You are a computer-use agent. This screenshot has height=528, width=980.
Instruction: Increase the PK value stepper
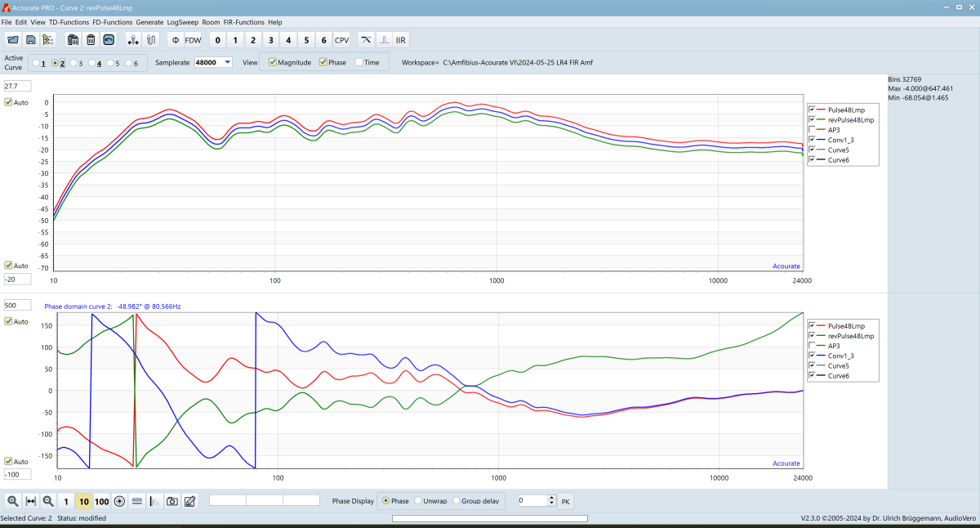point(551,498)
